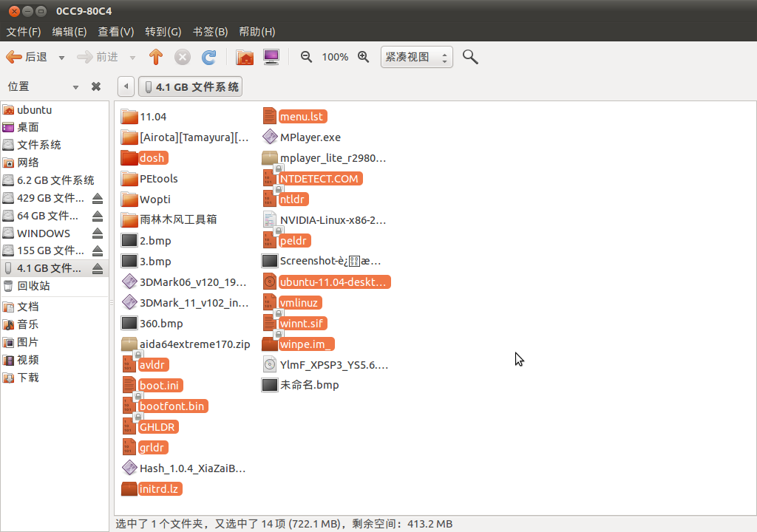Open 图片 bookmark in the sidebar

tap(55, 342)
